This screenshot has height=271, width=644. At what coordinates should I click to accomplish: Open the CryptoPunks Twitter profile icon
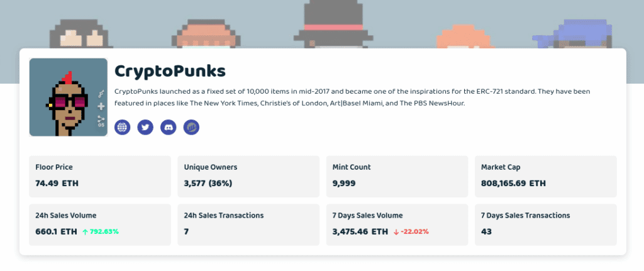click(145, 127)
